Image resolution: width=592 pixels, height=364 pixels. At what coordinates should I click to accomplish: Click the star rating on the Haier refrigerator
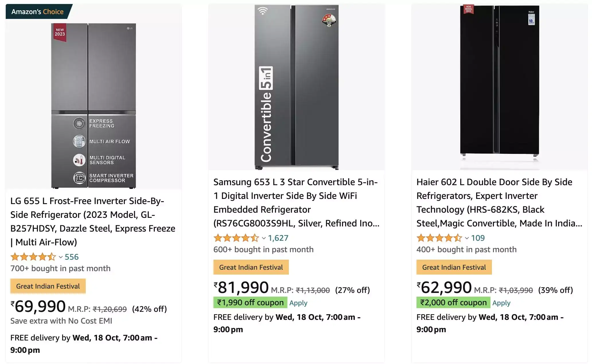pyautogui.click(x=439, y=238)
